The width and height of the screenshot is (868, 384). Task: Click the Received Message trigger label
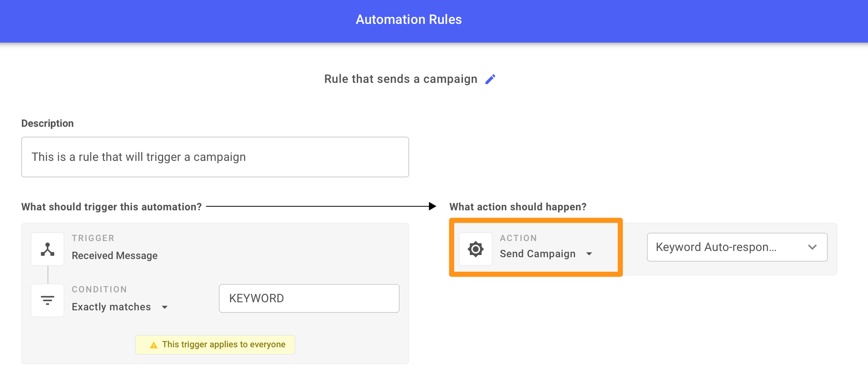coord(115,255)
